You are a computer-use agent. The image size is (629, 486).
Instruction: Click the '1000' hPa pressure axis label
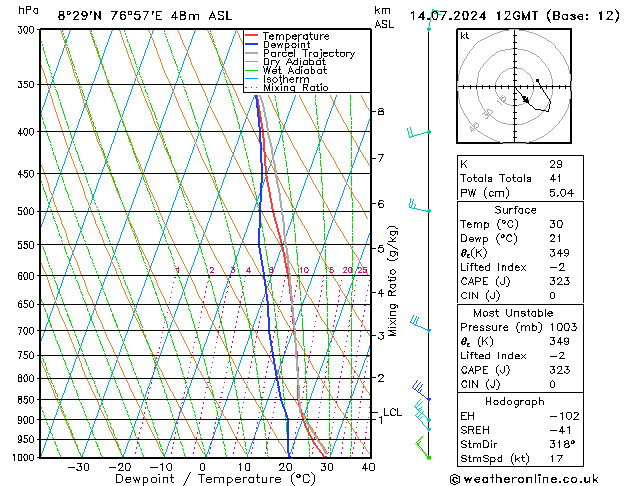click(25, 458)
